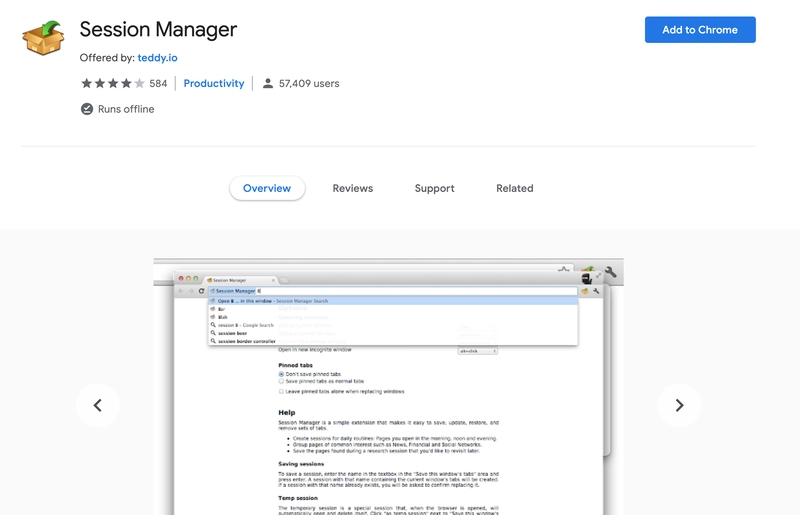This screenshot has height=515, width=800.
Task: Click the star rating icons
Action: 113,83
